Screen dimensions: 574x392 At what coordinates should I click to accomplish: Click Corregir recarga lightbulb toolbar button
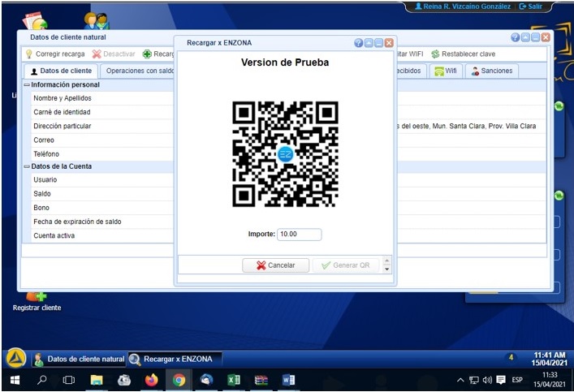(55, 54)
